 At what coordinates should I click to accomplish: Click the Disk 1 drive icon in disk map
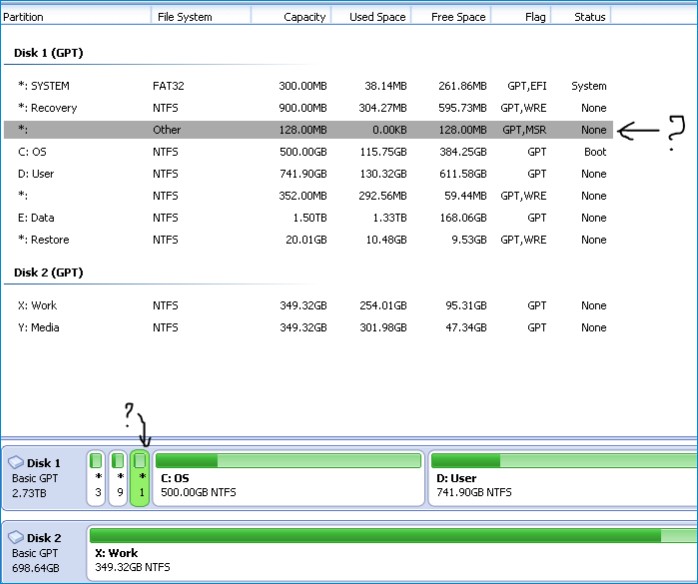(15, 463)
